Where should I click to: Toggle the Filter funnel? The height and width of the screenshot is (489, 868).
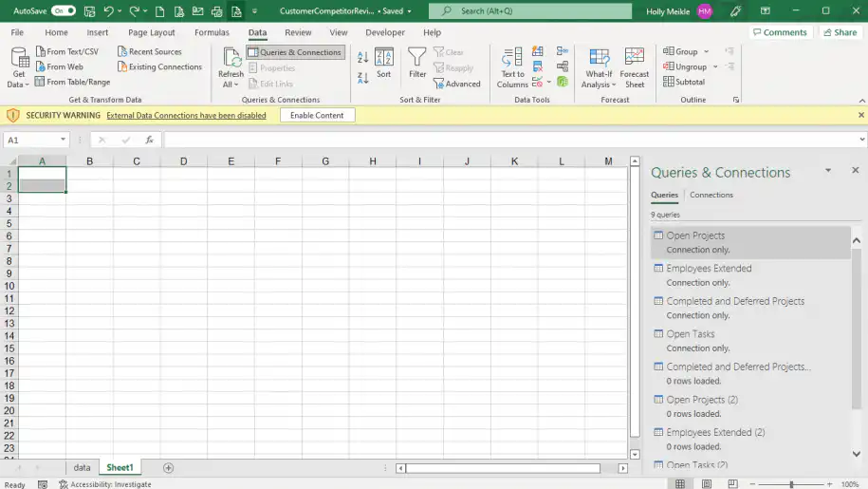click(x=417, y=63)
